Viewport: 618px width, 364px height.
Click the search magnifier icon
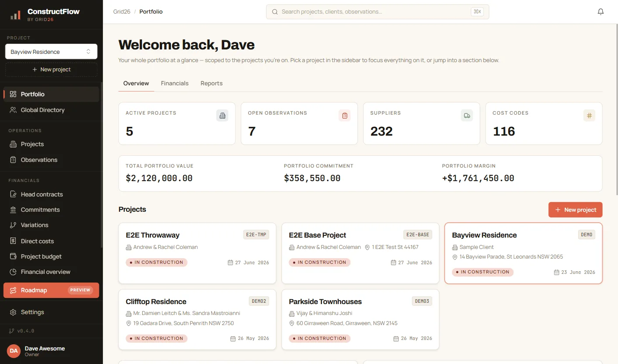(275, 12)
